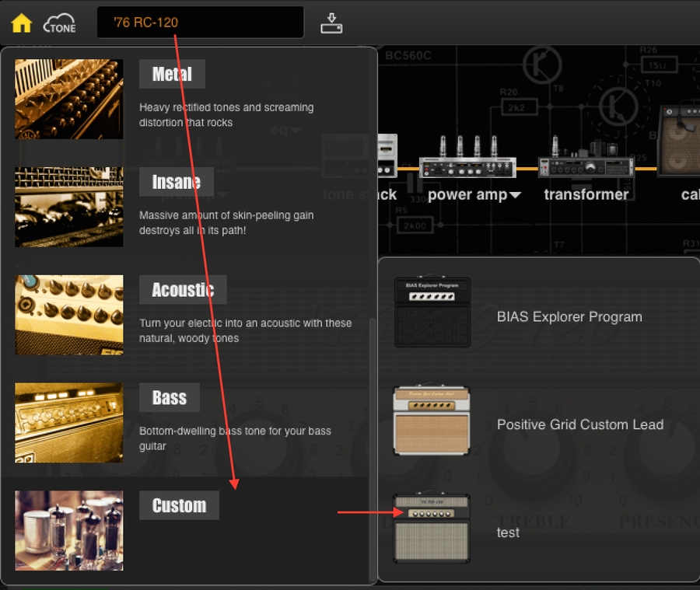Click the '76 RC-120 preset name field

click(x=200, y=23)
